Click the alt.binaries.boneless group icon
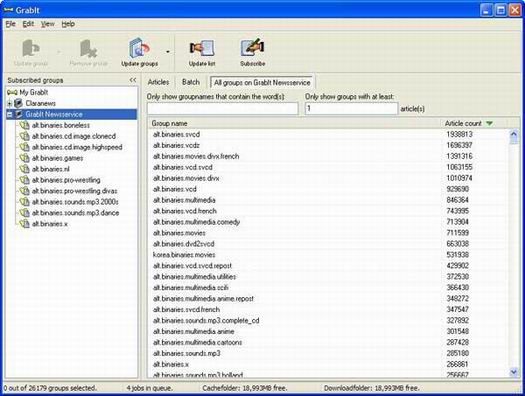525x396 pixels. [x=24, y=126]
